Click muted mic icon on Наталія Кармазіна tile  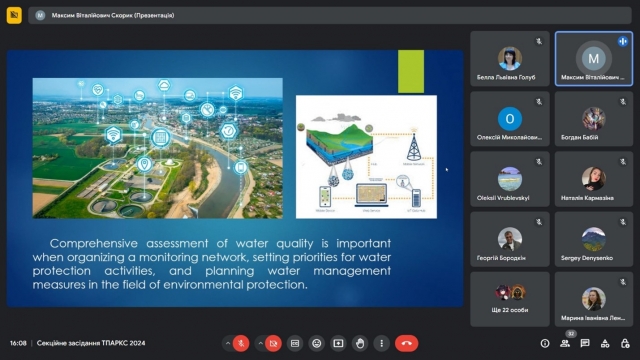[x=623, y=162]
